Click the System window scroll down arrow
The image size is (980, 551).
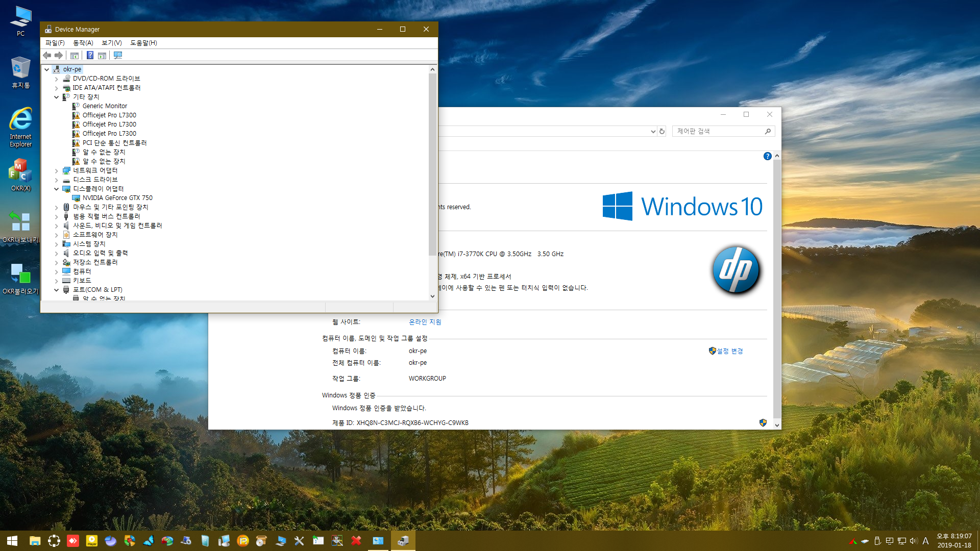pyautogui.click(x=777, y=424)
